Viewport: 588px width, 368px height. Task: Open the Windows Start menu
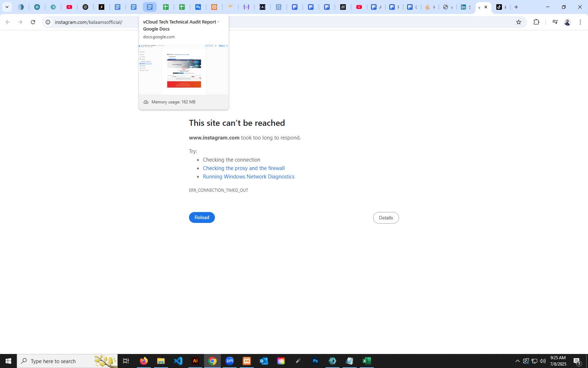8,361
